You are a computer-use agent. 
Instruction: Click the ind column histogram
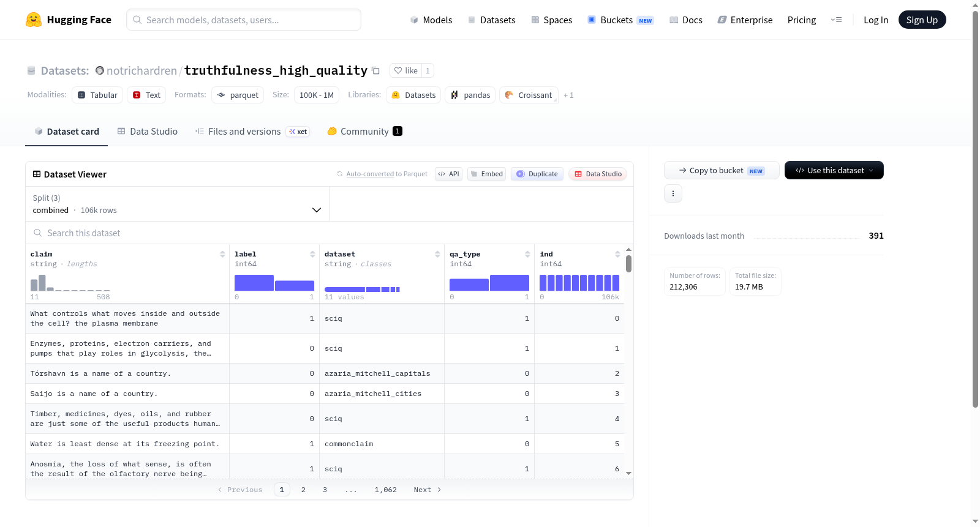click(x=579, y=283)
